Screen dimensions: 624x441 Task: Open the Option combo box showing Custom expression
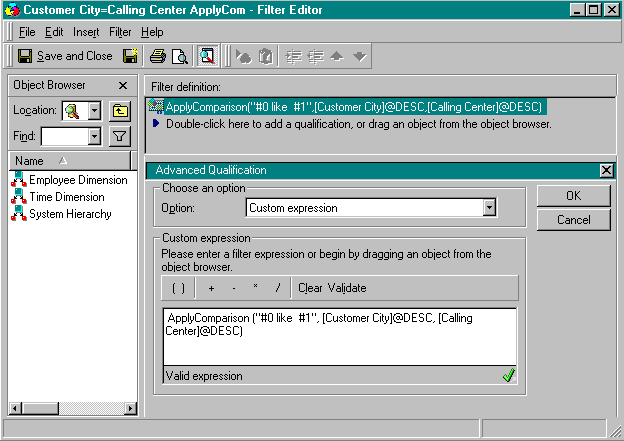tap(489, 208)
